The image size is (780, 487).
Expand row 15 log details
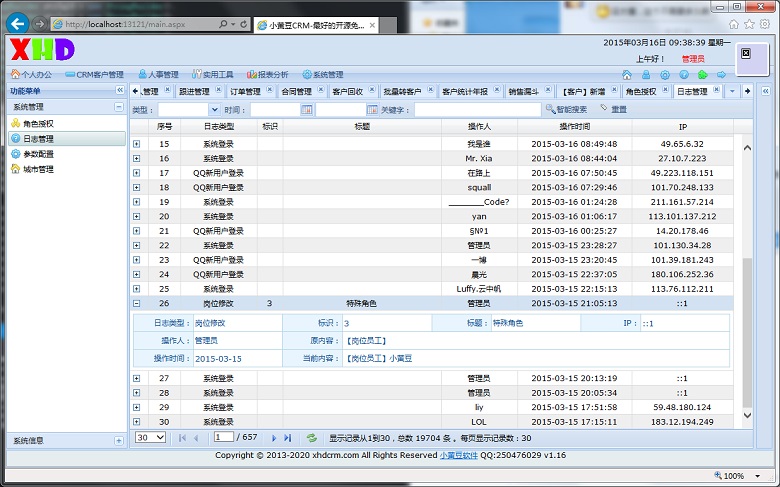[137, 144]
